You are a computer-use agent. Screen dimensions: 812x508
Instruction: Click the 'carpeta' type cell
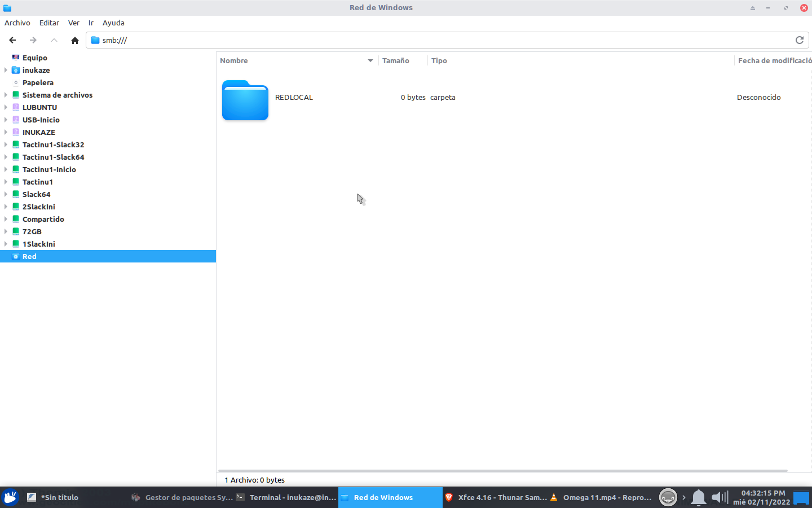[x=443, y=97]
